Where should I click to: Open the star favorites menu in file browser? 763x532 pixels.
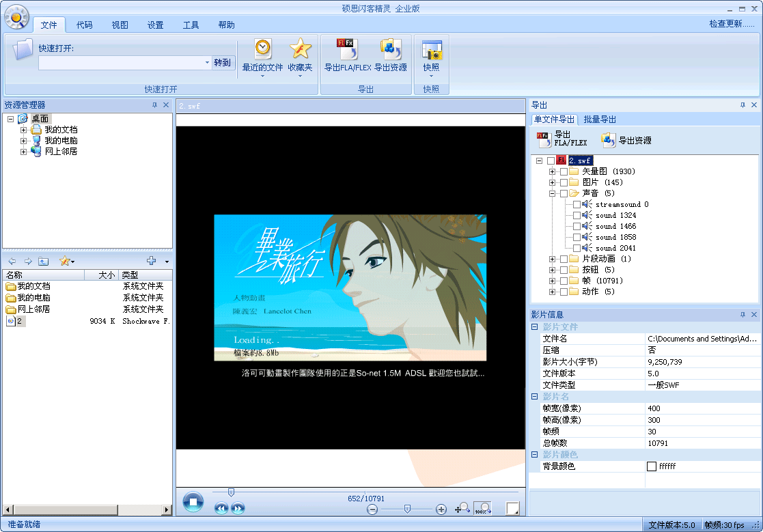coord(67,261)
